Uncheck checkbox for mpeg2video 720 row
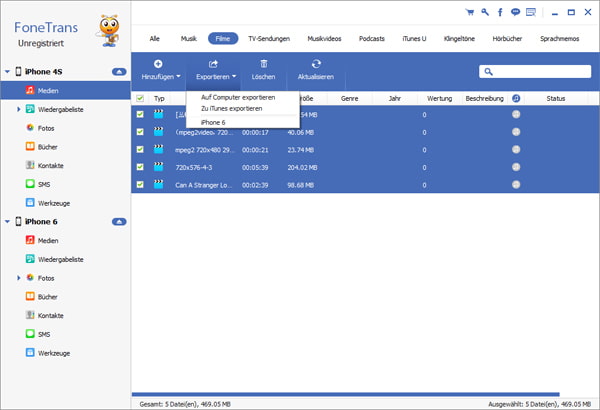This screenshot has height=410, width=600. pos(140,132)
